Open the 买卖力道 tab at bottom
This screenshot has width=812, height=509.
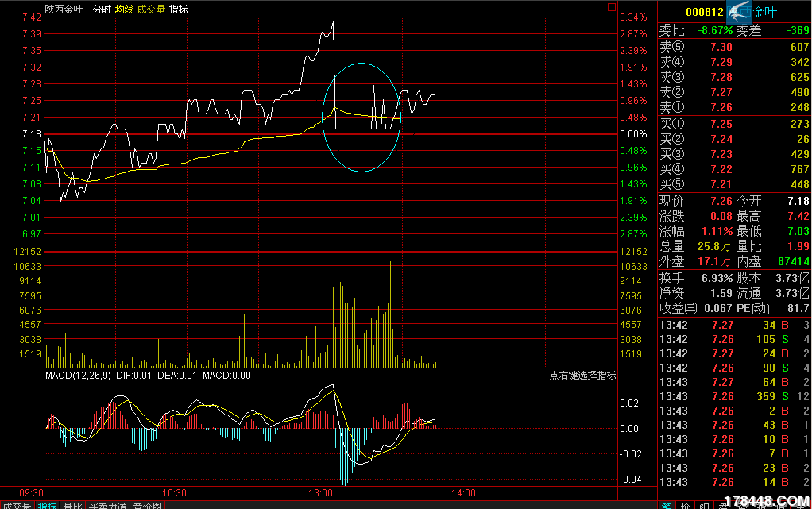pos(107,505)
